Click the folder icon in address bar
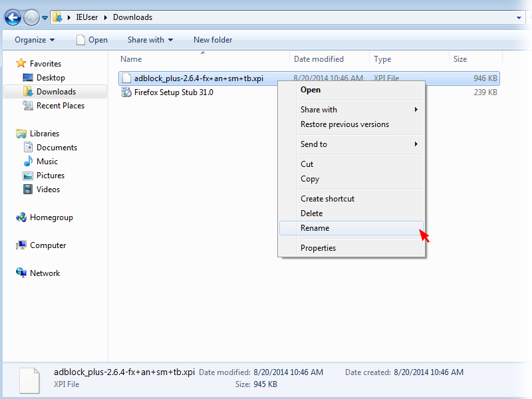532x399 pixels. click(x=58, y=17)
